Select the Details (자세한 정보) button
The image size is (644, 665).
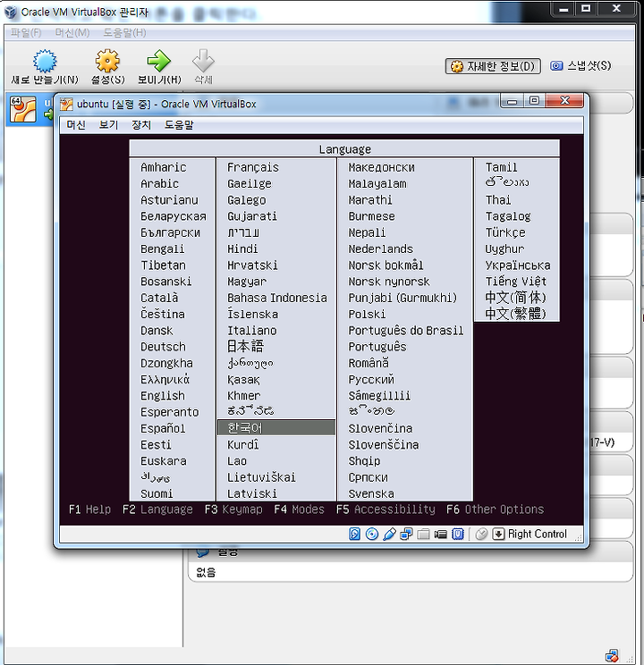[x=493, y=66]
